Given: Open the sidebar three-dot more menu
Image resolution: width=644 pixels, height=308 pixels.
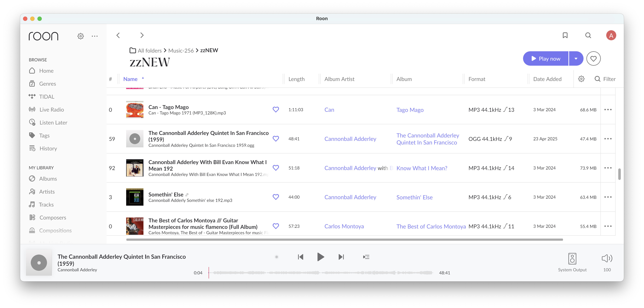Looking at the screenshot, I should [94, 36].
